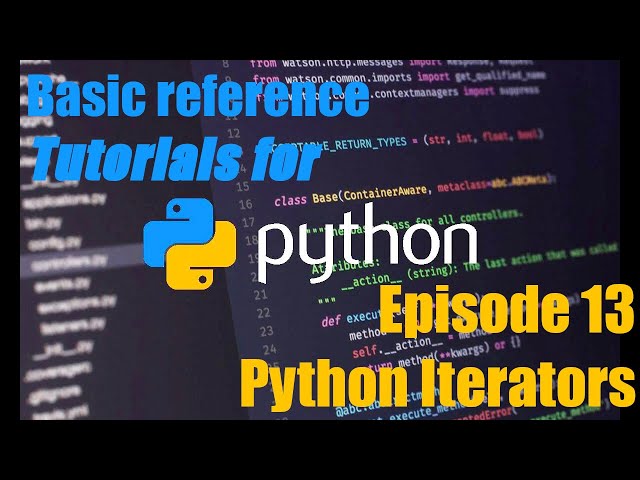Select the "Python Iterators" caption
Viewport: 640px width, 480px height.
tap(438, 384)
